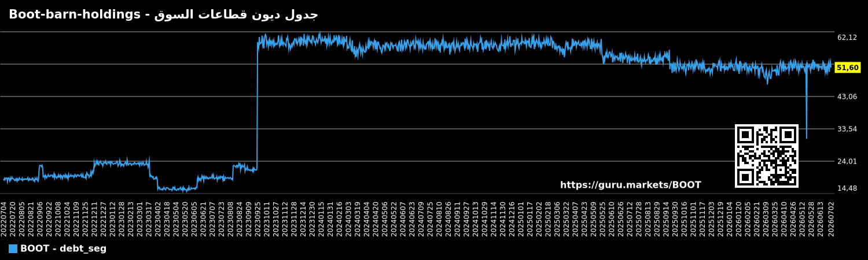Select the 20250218 date label
The height and width of the screenshot is (260, 868).
pos(549,218)
